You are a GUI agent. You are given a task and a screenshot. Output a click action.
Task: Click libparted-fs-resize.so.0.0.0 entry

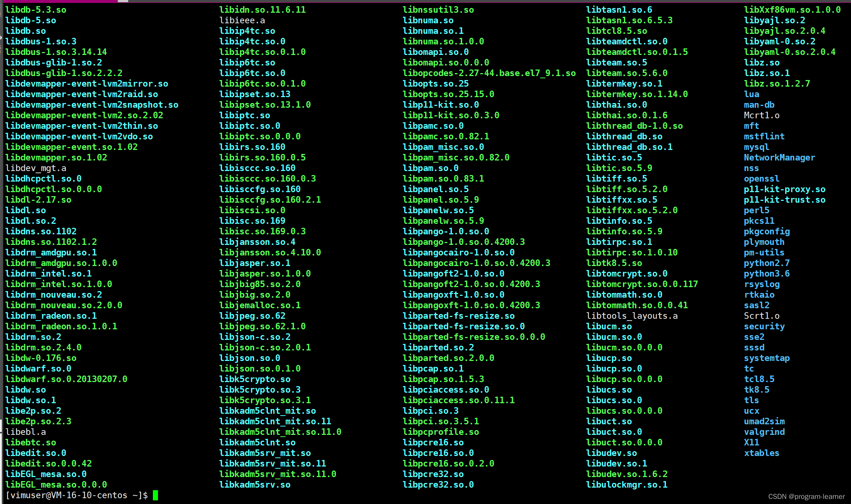474,337
